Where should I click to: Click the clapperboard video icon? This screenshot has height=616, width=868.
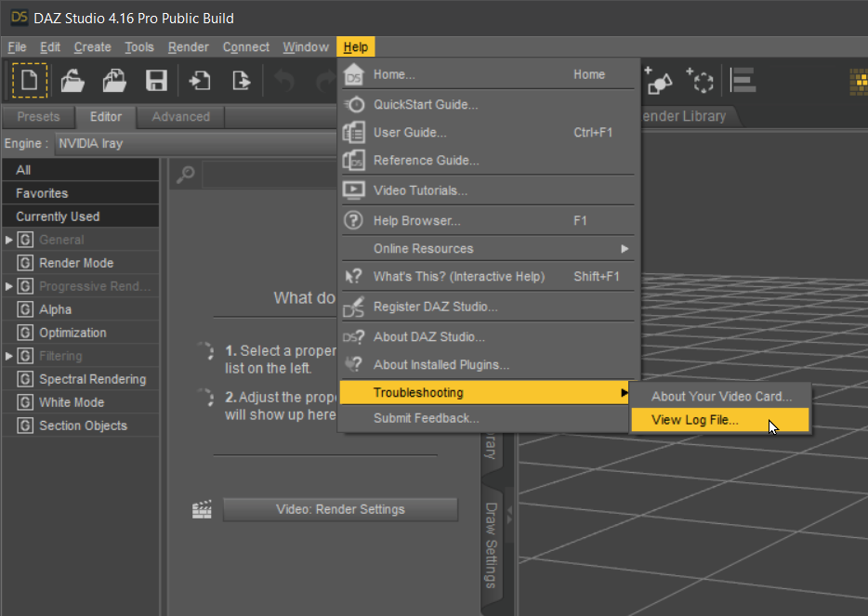tap(202, 510)
